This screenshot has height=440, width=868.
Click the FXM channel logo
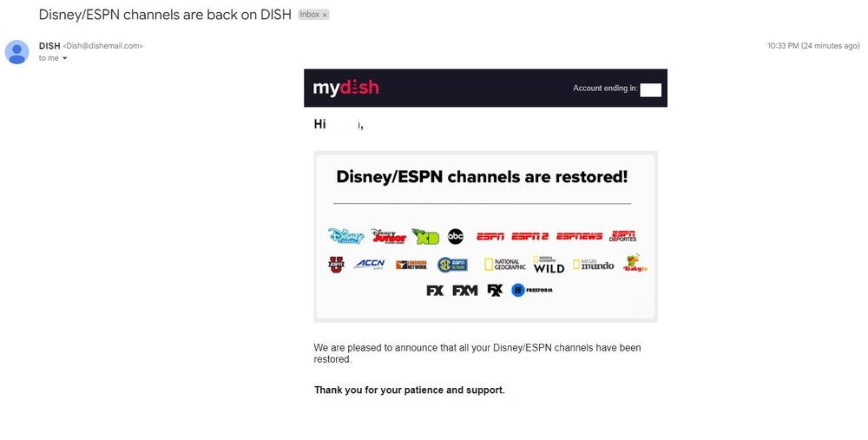(x=465, y=291)
